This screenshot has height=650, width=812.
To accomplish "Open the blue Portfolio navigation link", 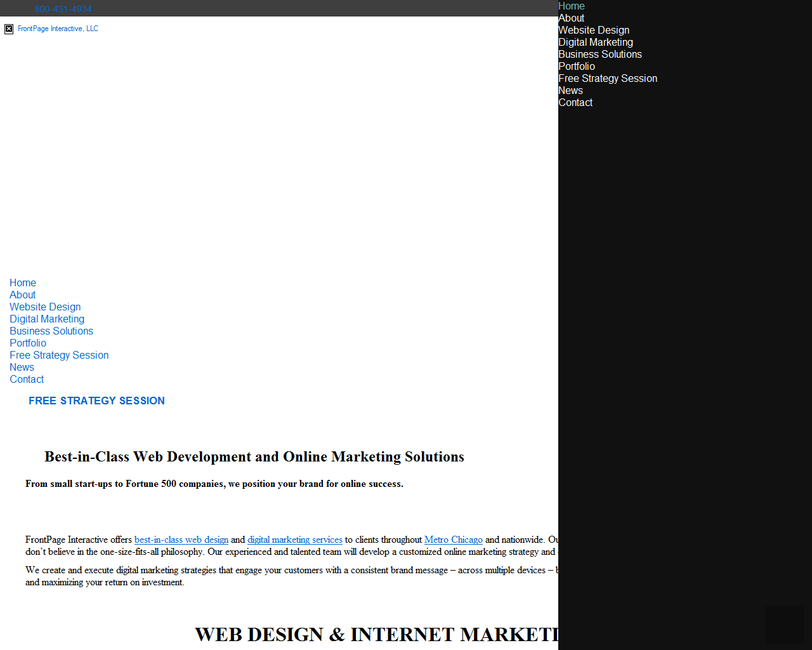I will (28, 343).
